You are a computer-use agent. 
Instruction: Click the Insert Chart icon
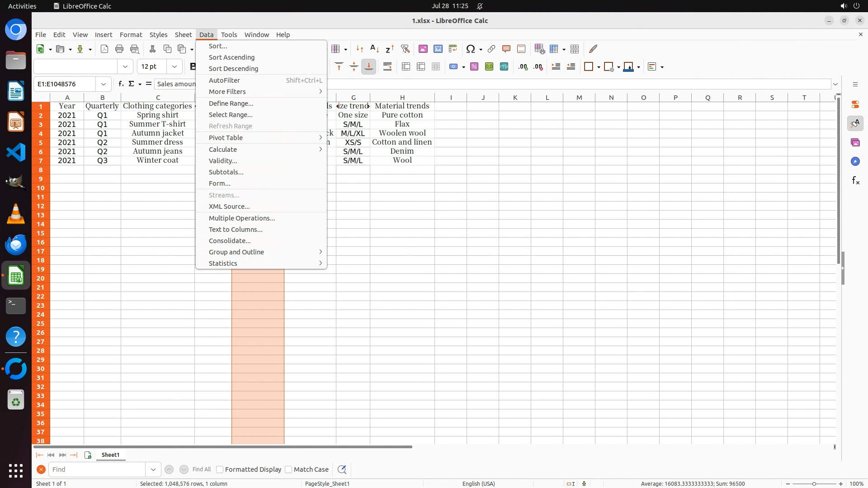point(438,49)
